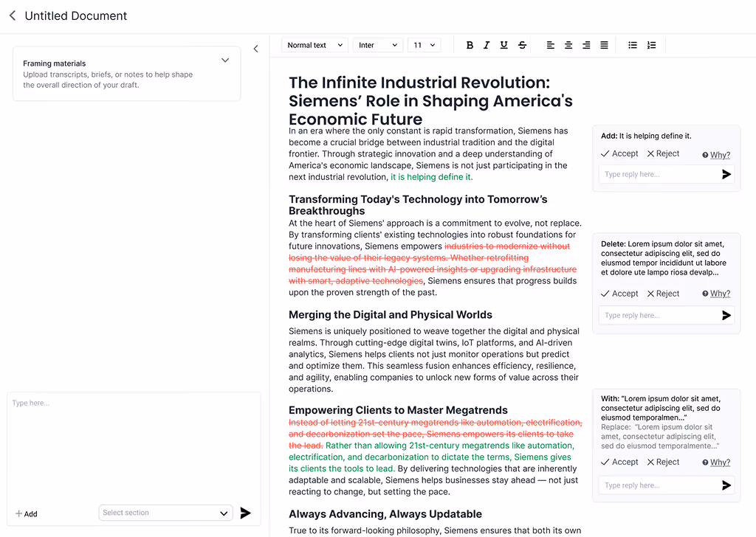Image resolution: width=756 pixels, height=537 pixels.
Task: Go back using the arrow beside Untitled Document
Action: [x=13, y=15]
